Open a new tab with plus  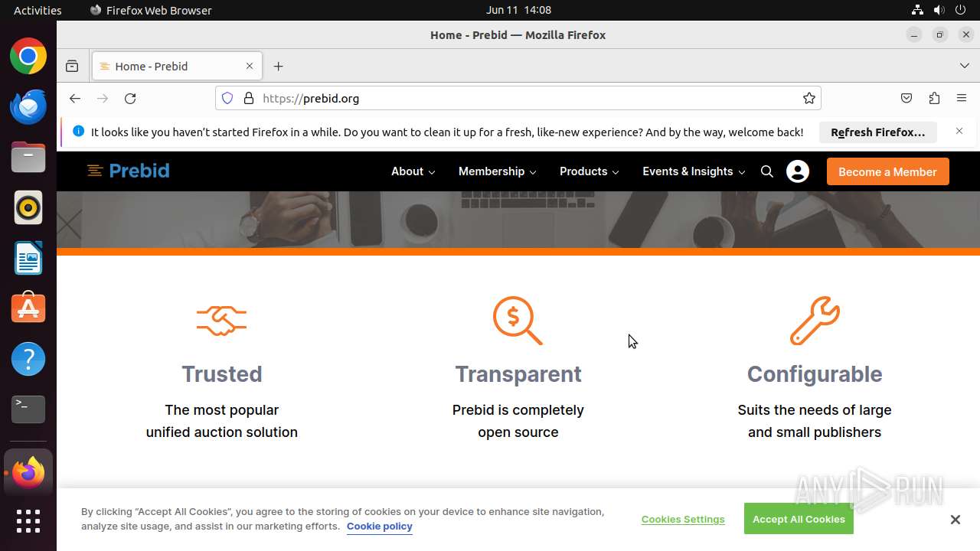tap(278, 66)
